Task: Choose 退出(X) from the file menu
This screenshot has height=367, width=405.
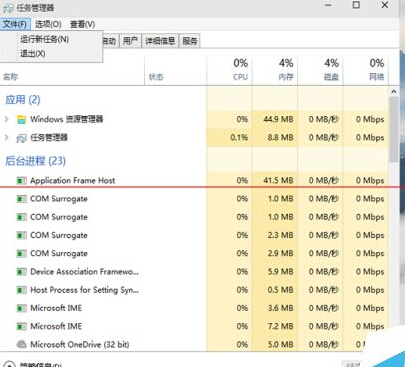Action: [x=33, y=53]
